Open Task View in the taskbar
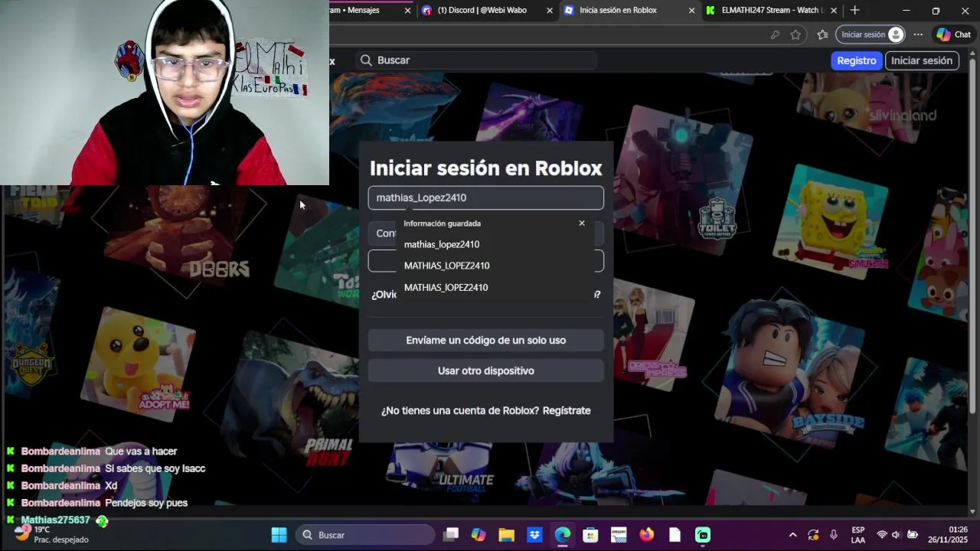The width and height of the screenshot is (980, 551). [x=451, y=535]
